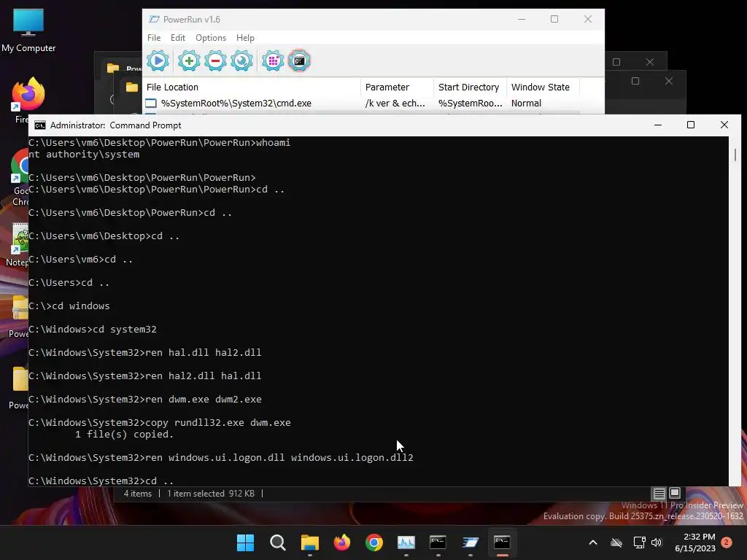Click the OneDrive cloud tray icon
Screen dimensions: 747x560
[616, 542]
